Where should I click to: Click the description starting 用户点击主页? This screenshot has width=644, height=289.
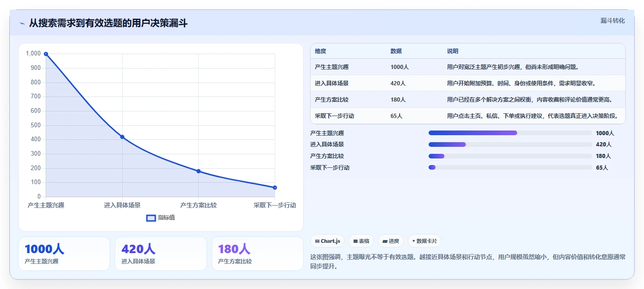pos(533,116)
